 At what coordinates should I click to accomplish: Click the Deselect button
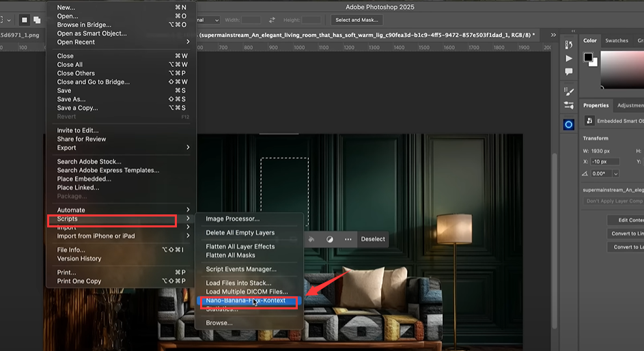coord(373,239)
